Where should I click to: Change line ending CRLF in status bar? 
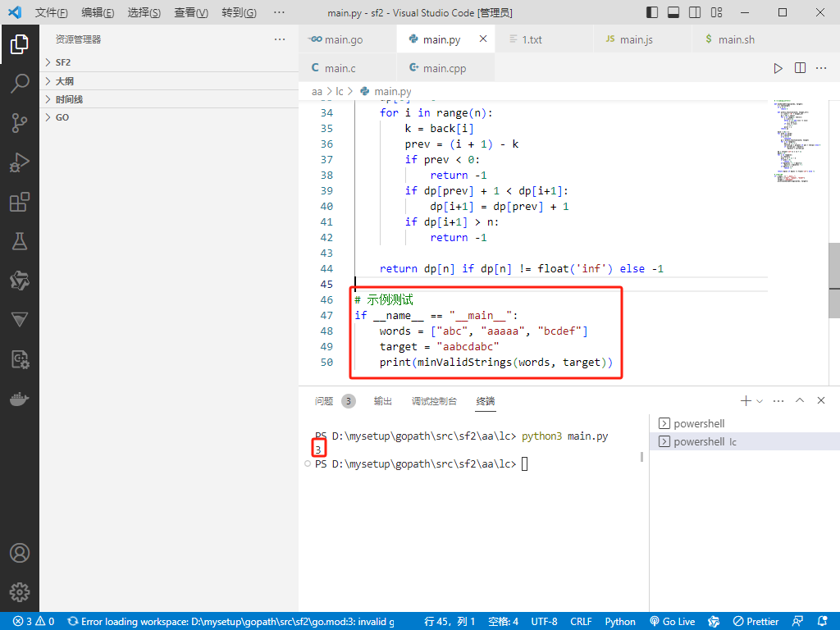581,622
